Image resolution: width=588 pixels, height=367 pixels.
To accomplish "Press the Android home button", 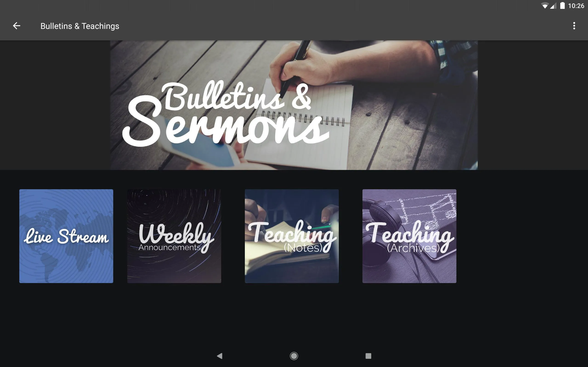I will 294,356.
